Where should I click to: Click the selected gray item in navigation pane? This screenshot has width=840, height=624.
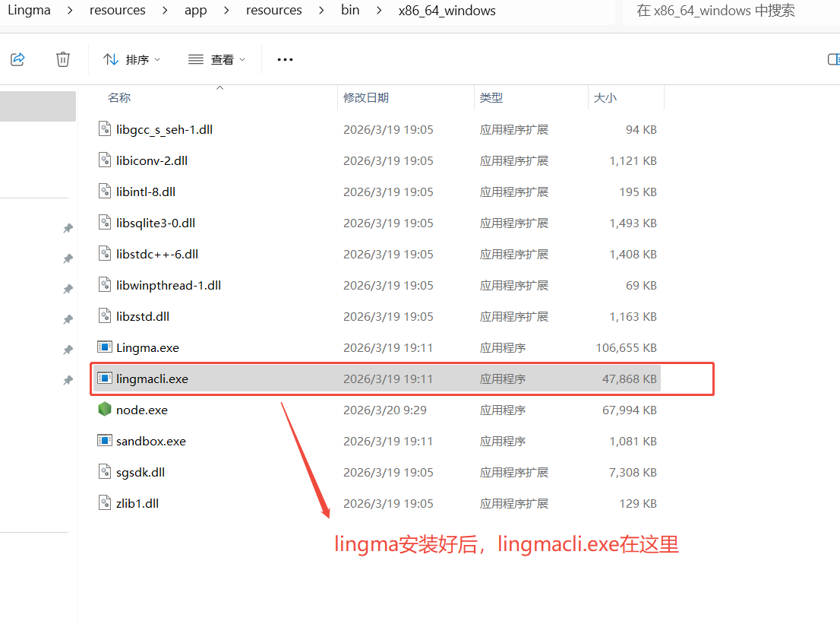[37, 106]
